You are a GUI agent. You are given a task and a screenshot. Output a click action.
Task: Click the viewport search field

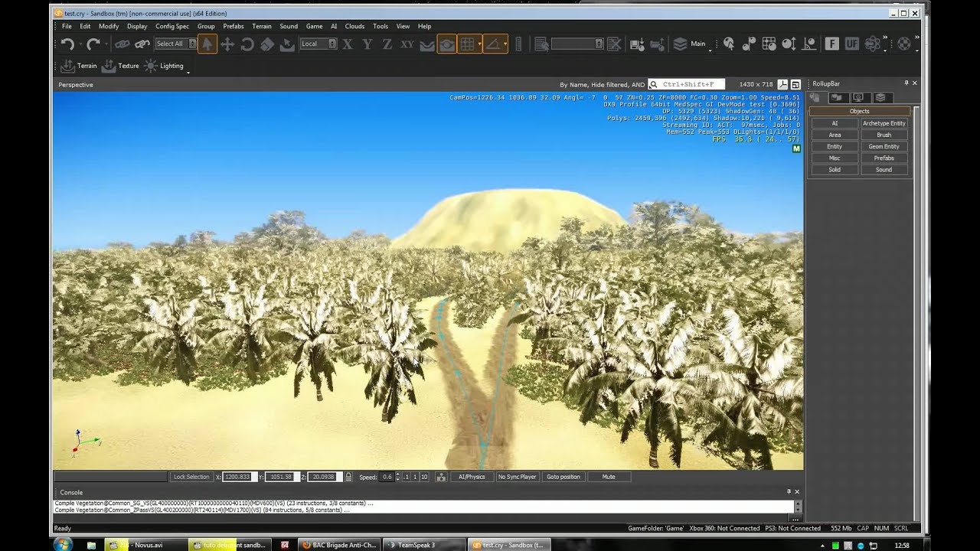click(688, 84)
